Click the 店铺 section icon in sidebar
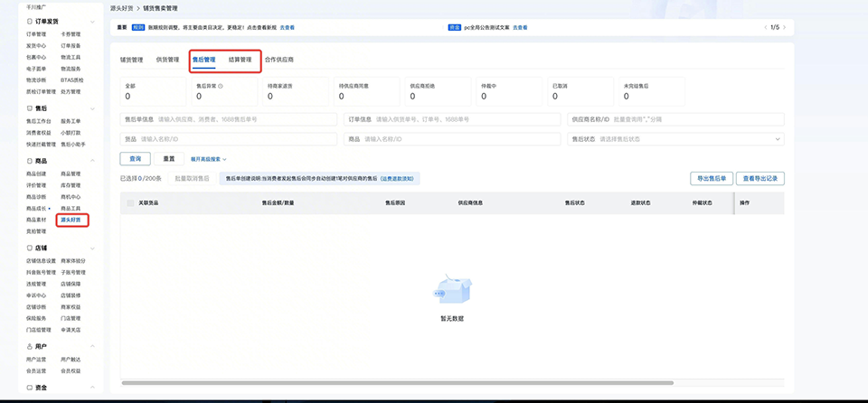Viewport: 868px width, 403px height. tap(30, 248)
